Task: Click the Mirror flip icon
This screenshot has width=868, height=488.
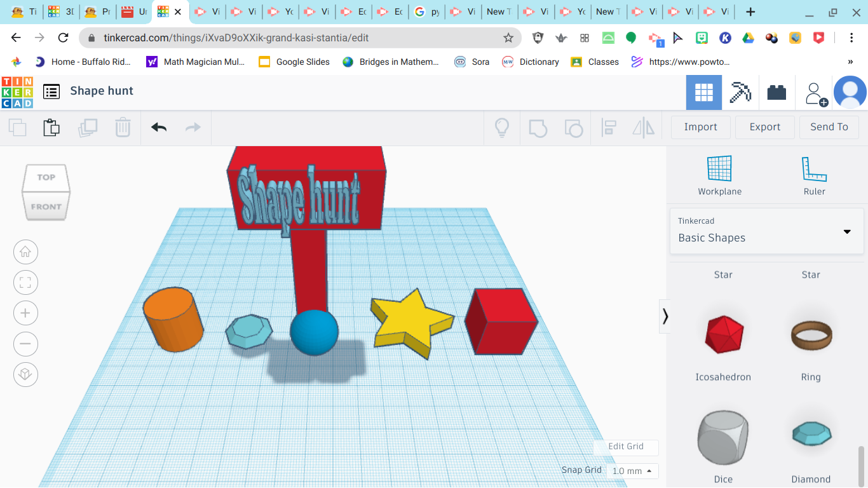Action: click(x=644, y=128)
